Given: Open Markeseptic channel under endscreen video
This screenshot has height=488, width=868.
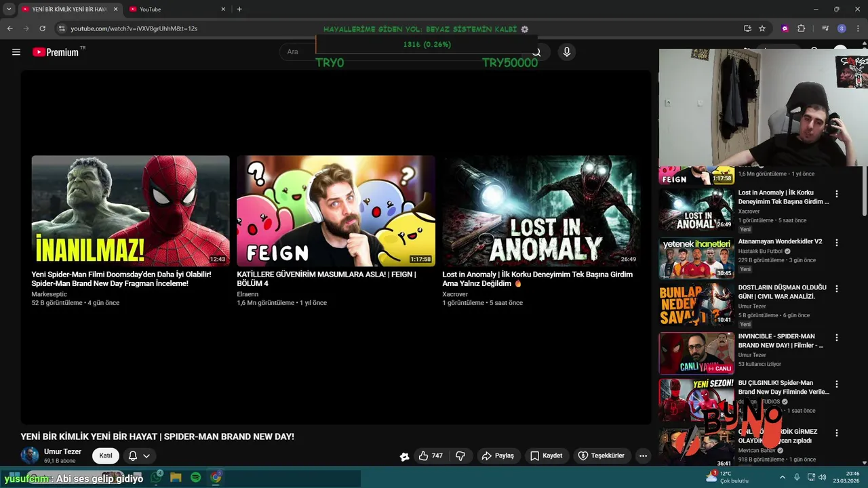Looking at the screenshot, I should (49, 294).
